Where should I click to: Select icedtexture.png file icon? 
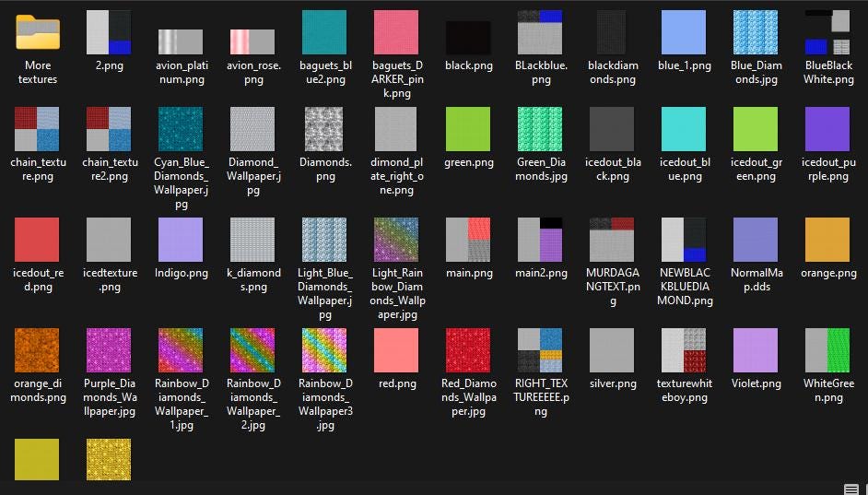109,240
